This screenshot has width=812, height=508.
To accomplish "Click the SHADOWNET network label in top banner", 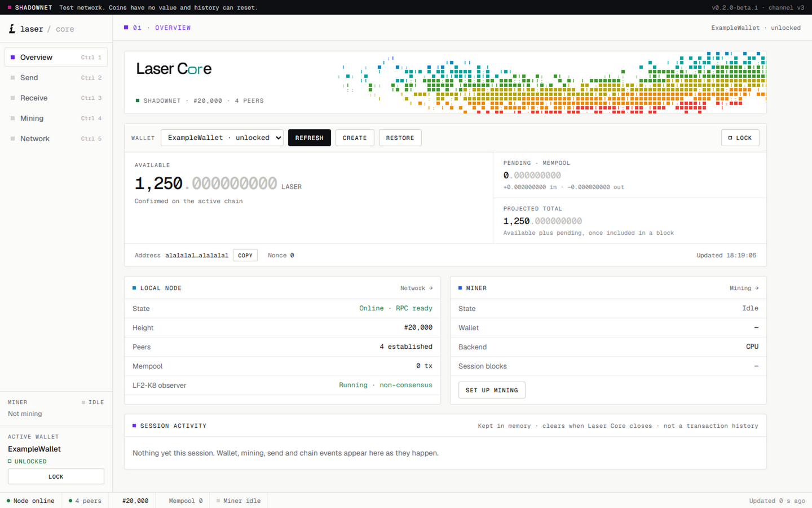I will (x=30, y=7).
